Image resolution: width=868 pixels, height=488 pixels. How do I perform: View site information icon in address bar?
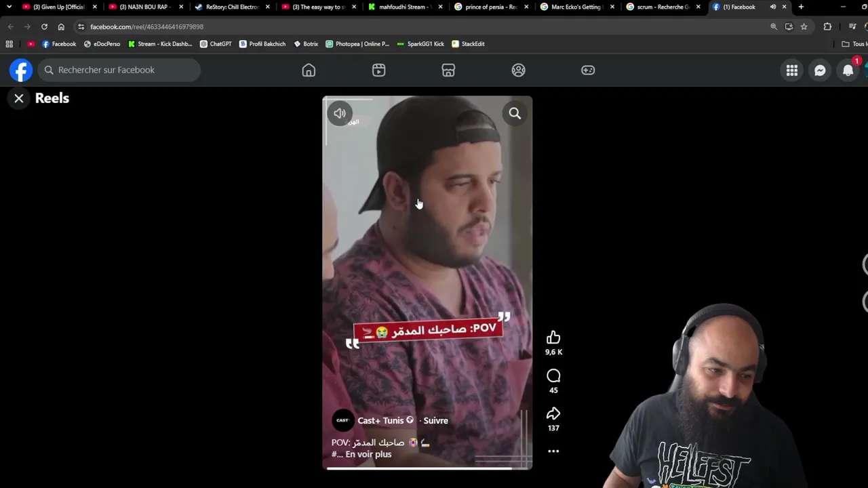coord(81,26)
